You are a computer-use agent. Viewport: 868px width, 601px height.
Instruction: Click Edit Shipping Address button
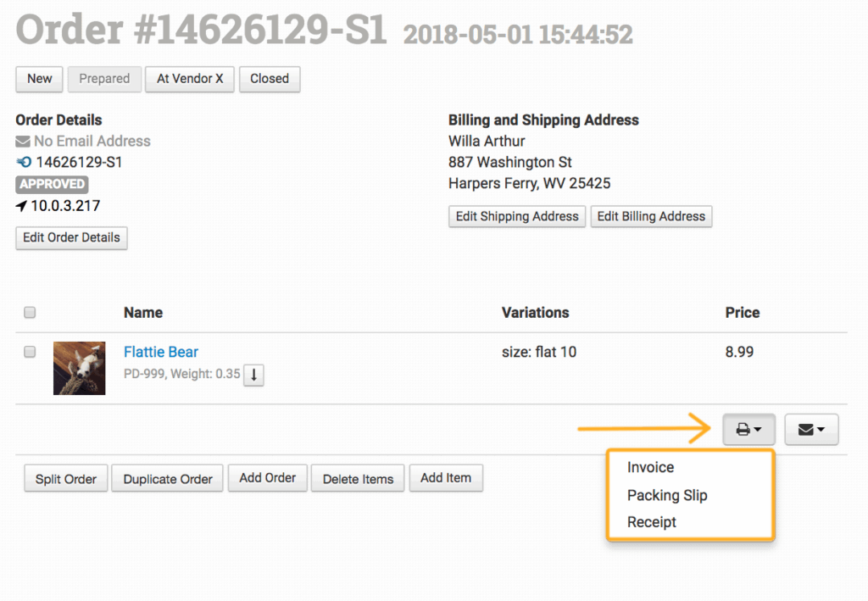tap(517, 216)
